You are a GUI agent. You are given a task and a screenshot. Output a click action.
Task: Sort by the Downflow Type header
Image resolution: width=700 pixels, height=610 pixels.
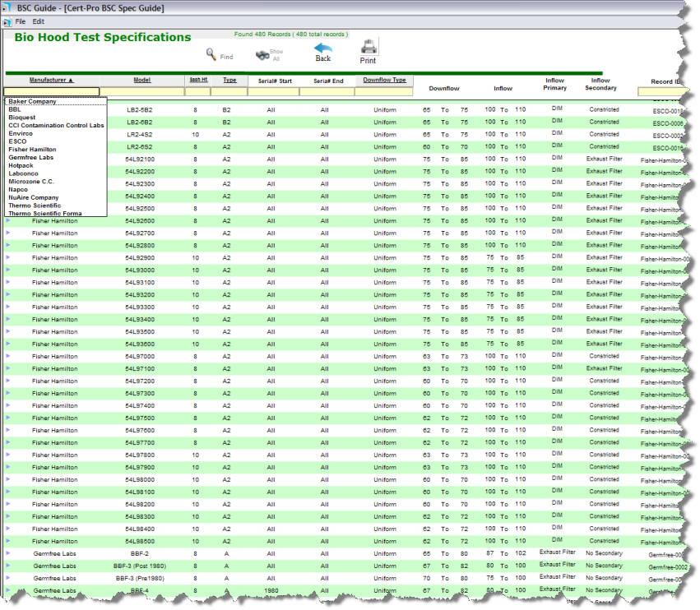point(385,81)
